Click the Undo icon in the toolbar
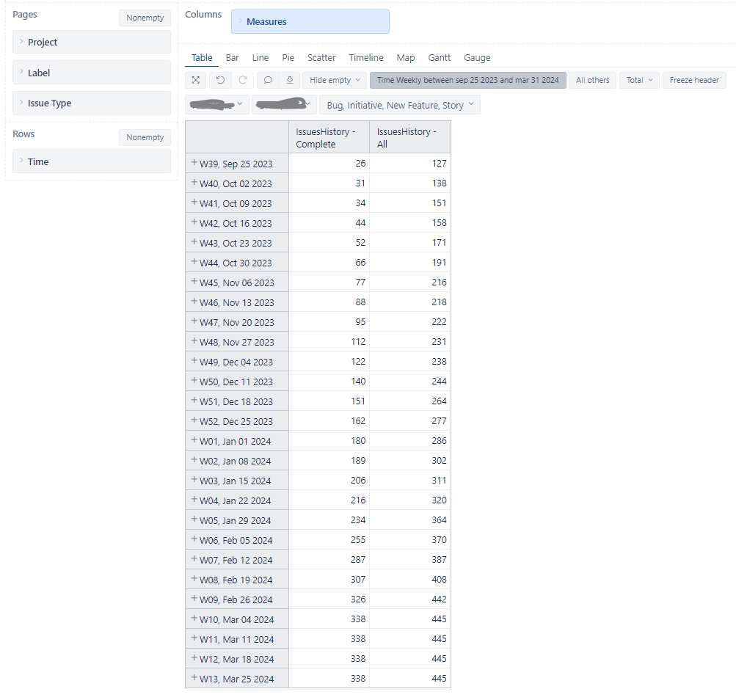 point(219,80)
